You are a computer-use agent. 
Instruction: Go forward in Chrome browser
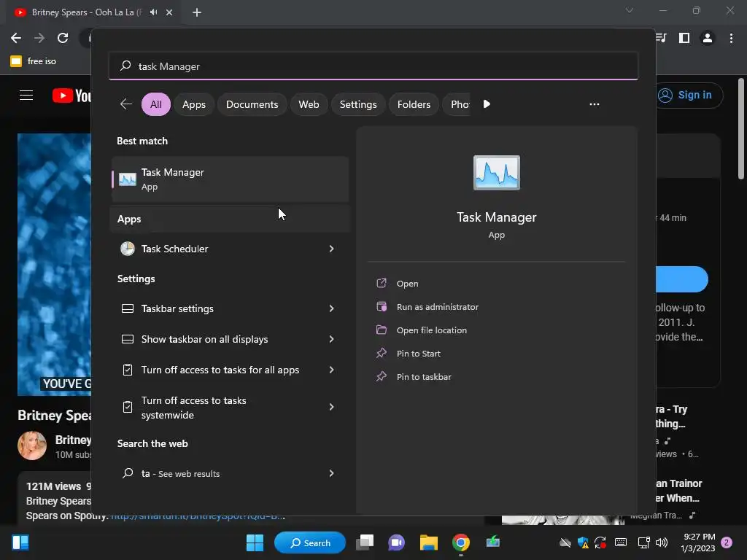[x=39, y=38]
